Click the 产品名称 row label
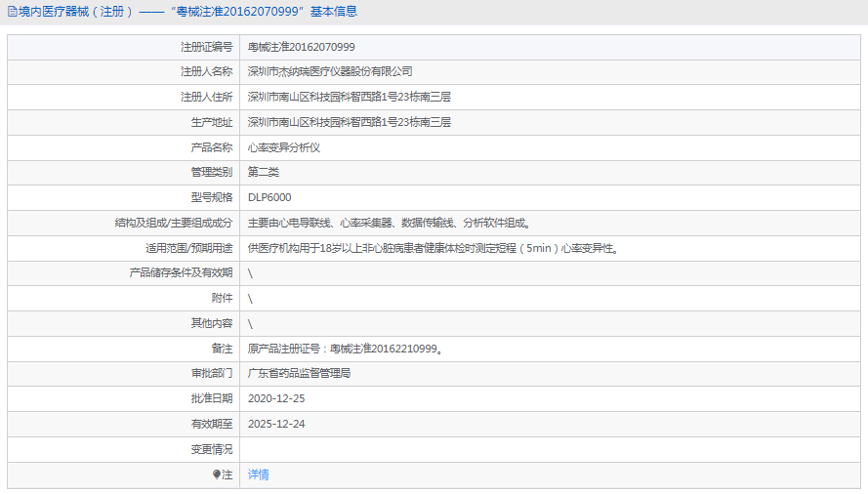This screenshot has width=868, height=495. click(x=212, y=147)
